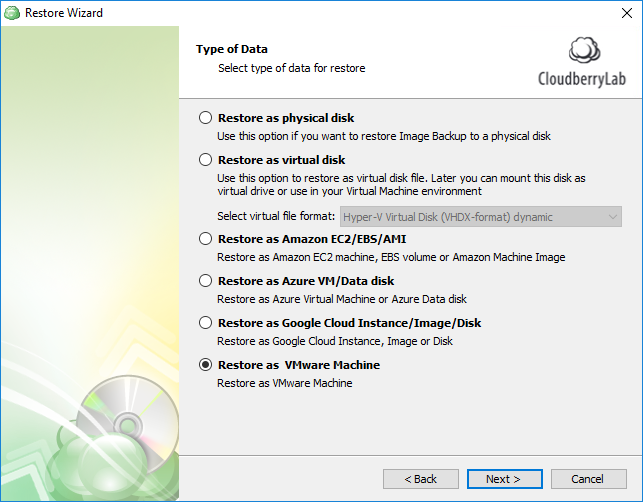This screenshot has width=643, height=502.
Task: Click the Restore as Amazon EC2/EBS/AMI label
Action: click(x=312, y=239)
